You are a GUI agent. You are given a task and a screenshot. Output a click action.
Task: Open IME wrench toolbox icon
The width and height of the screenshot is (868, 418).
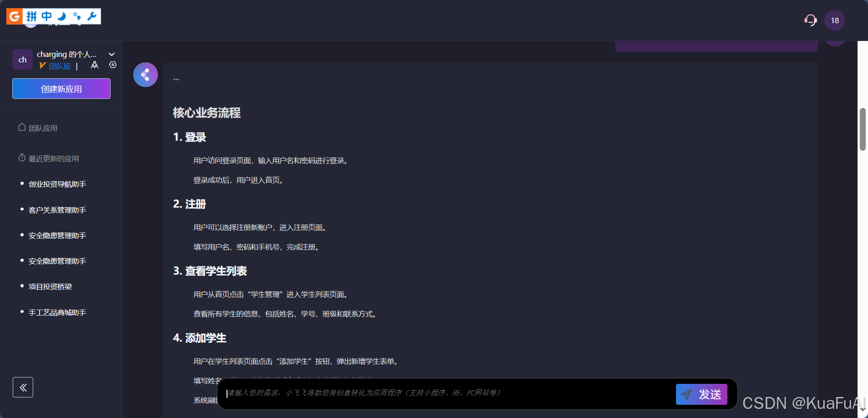92,16
